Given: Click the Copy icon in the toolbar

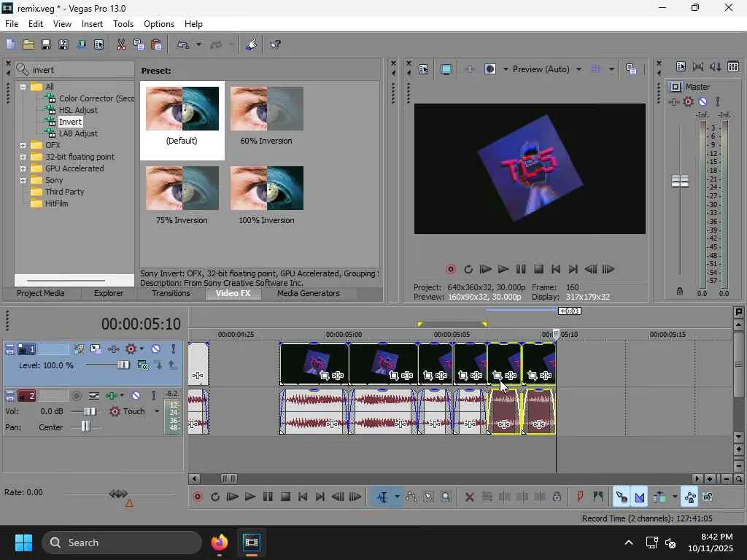Looking at the screenshot, I should (x=139, y=44).
